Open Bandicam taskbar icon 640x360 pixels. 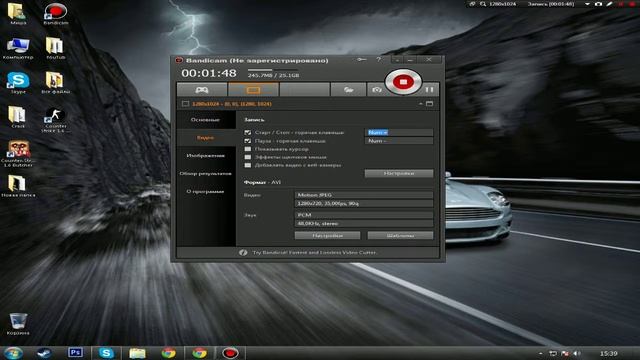pyautogui.click(x=230, y=353)
